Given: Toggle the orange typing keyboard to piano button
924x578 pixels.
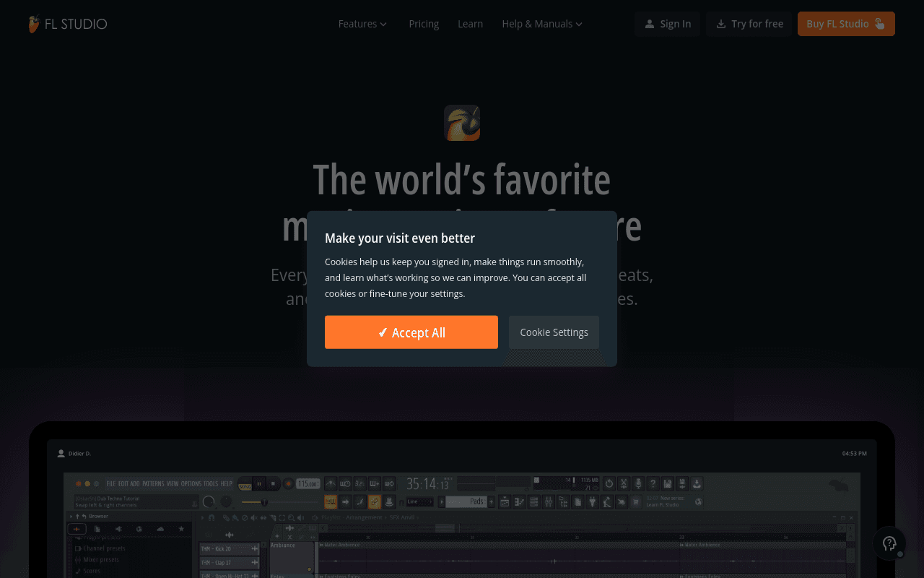Looking at the screenshot, I should pos(331,501).
